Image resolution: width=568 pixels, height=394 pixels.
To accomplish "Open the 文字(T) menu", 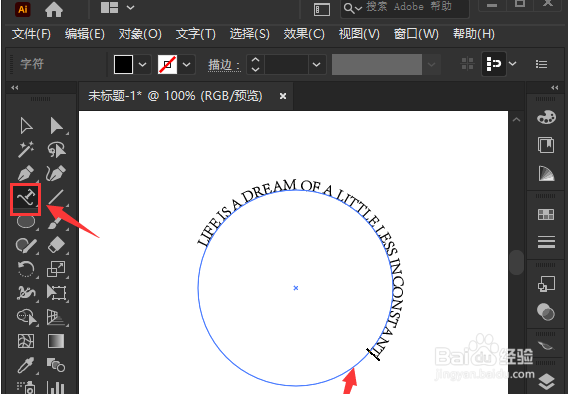I will click(196, 34).
